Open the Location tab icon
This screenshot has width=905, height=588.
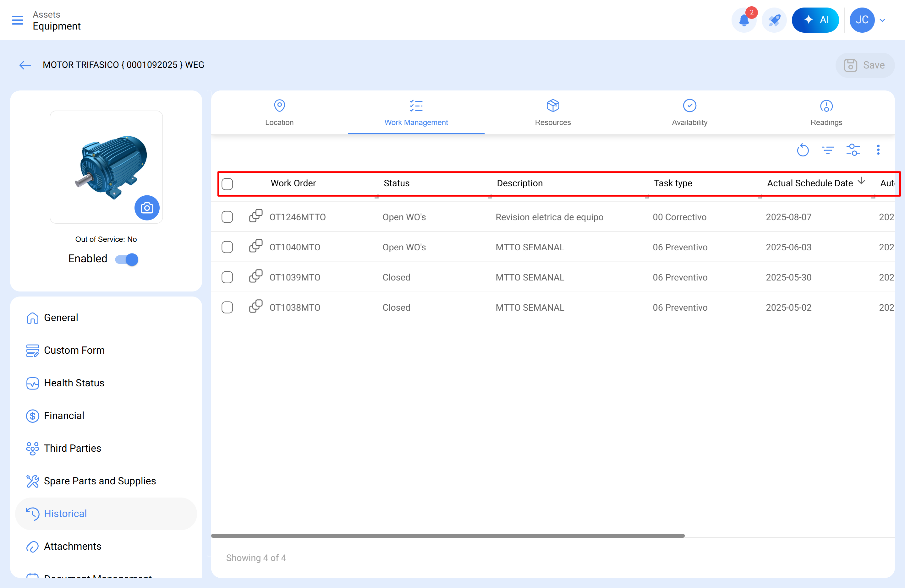coord(279,106)
